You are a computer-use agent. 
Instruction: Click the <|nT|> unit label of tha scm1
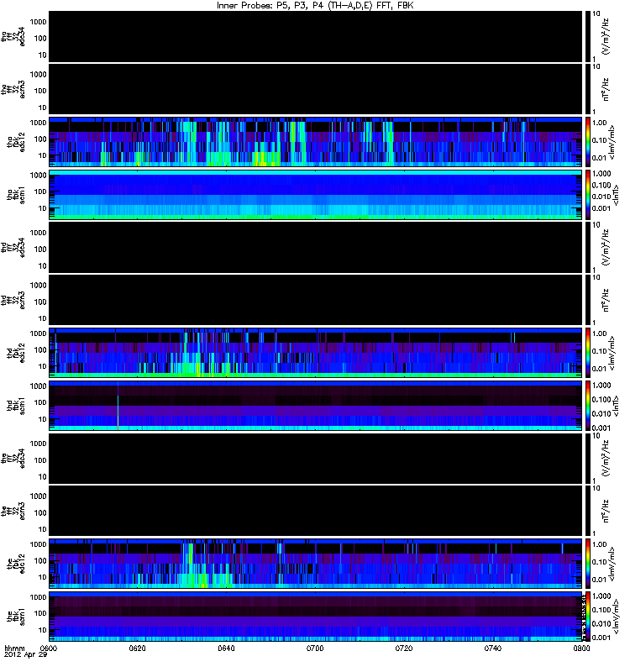pyautogui.click(x=616, y=195)
